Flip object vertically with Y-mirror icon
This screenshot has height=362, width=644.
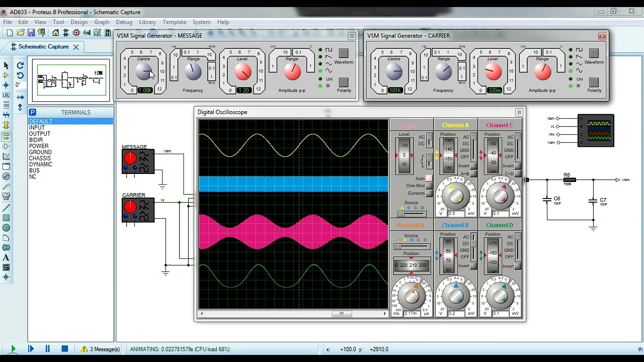coord(20,107)
